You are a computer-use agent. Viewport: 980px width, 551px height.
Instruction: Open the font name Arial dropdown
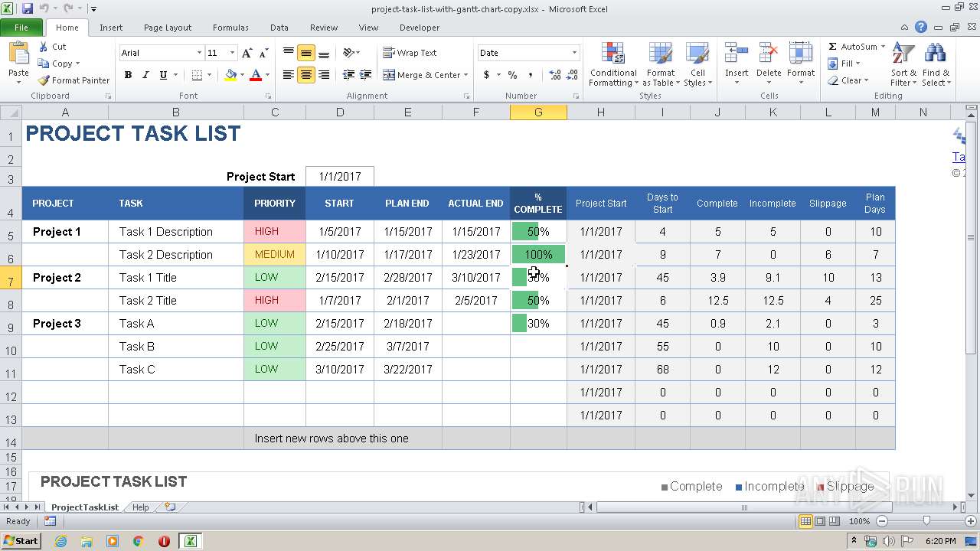tap(199, 53)
